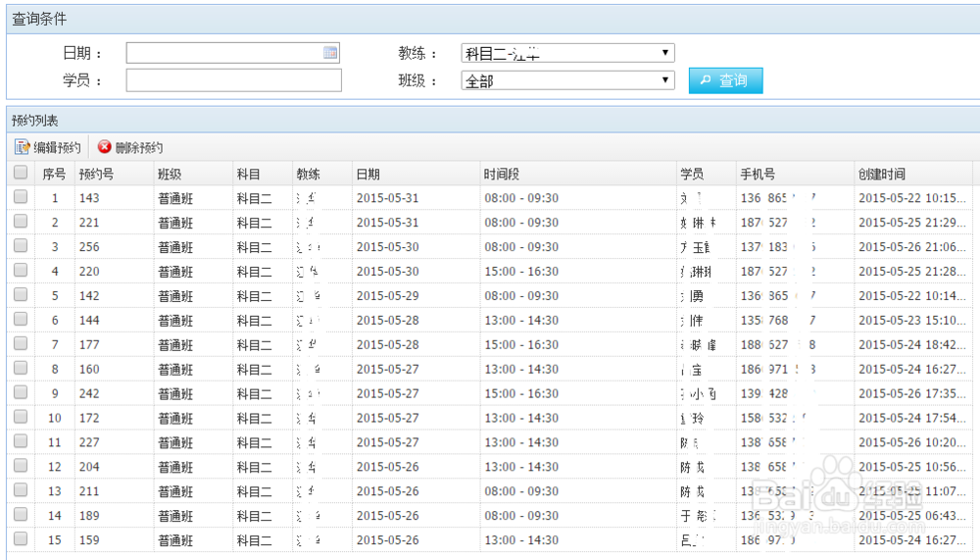Click created time 2015-05-24 18:42... cell
Screen dimensions: 980x560
click(911, 344)
